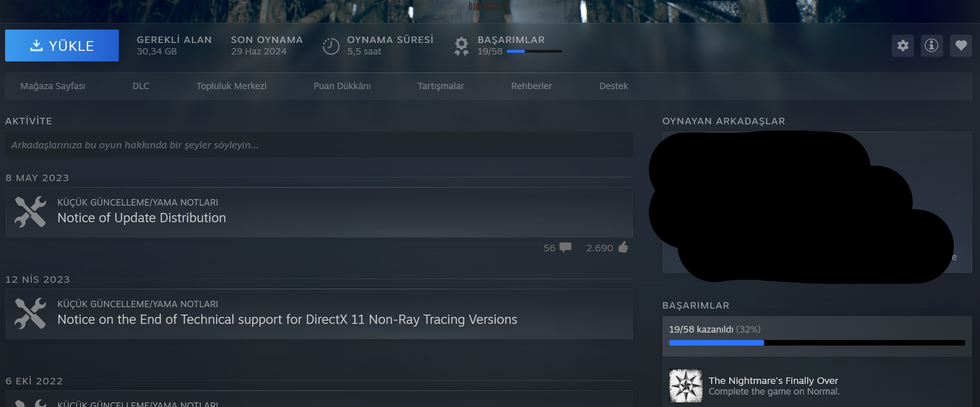
Task: Click SON OYNAMA 29 Haz 2024 value
Action: 259,51
